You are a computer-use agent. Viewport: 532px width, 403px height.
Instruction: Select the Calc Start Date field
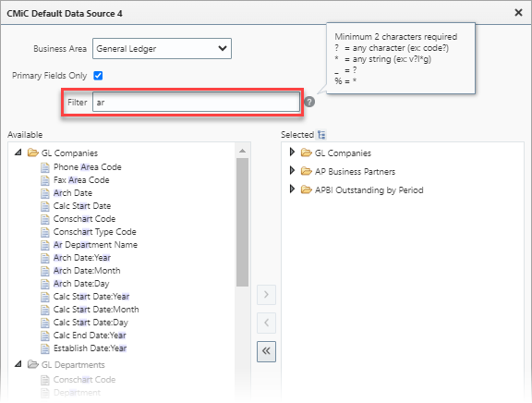point(82,206)
